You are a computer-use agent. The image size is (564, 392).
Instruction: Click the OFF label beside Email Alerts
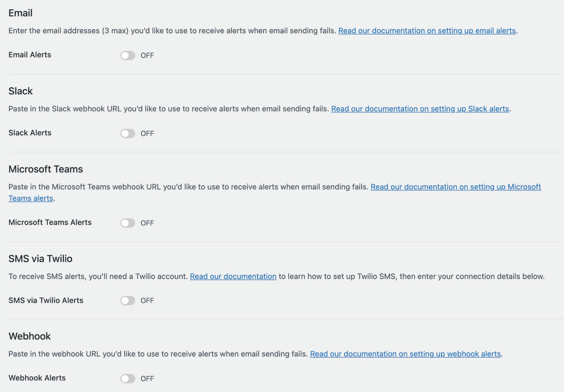[x=147, y=55]
